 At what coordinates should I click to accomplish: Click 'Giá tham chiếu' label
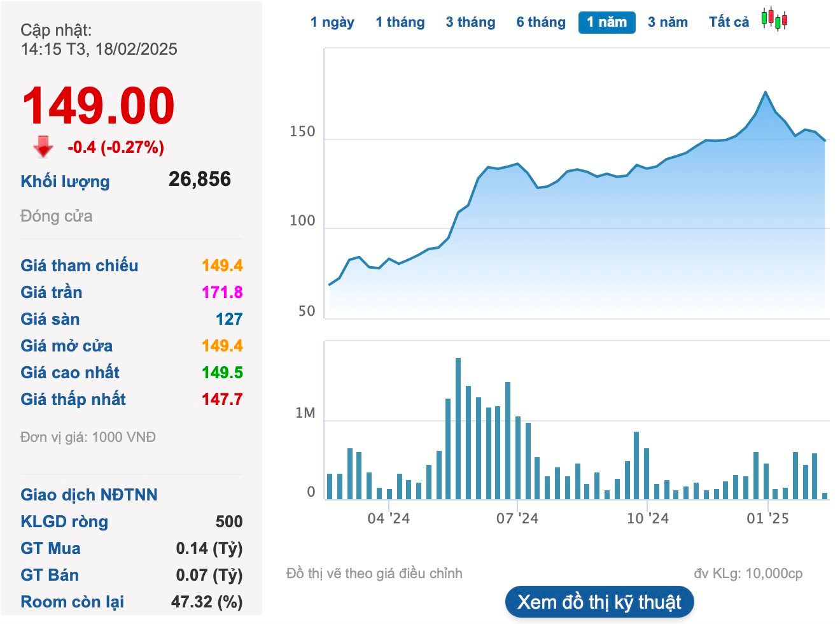80,266
